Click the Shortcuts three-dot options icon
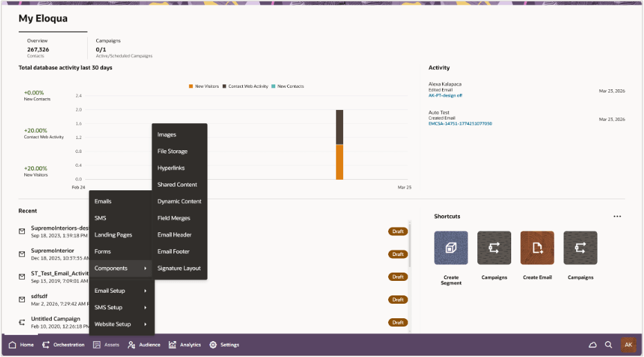644x357 pixels. click(617, 217)
